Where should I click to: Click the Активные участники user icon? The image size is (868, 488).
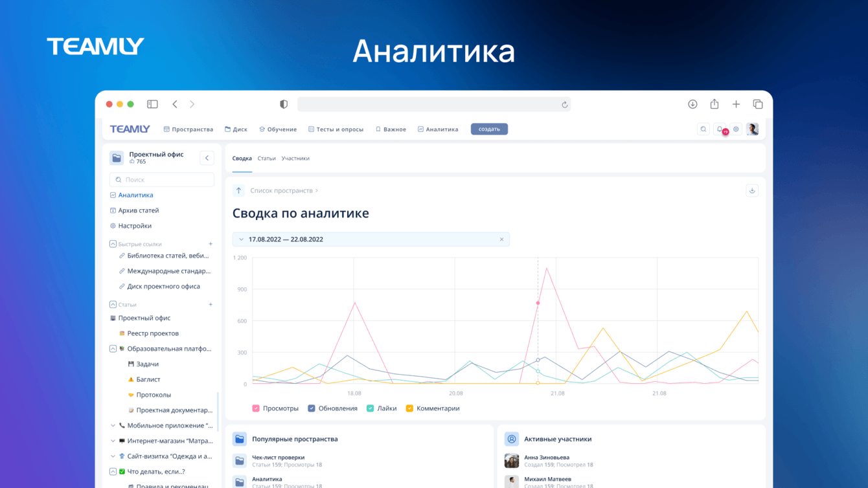pyautogui.click(x=512, y=439)
